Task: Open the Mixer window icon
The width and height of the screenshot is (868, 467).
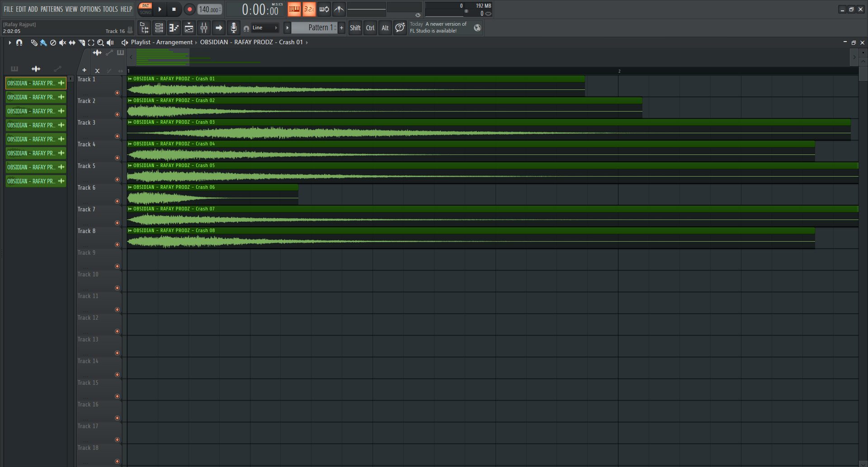Action: (x=204, y=28)
